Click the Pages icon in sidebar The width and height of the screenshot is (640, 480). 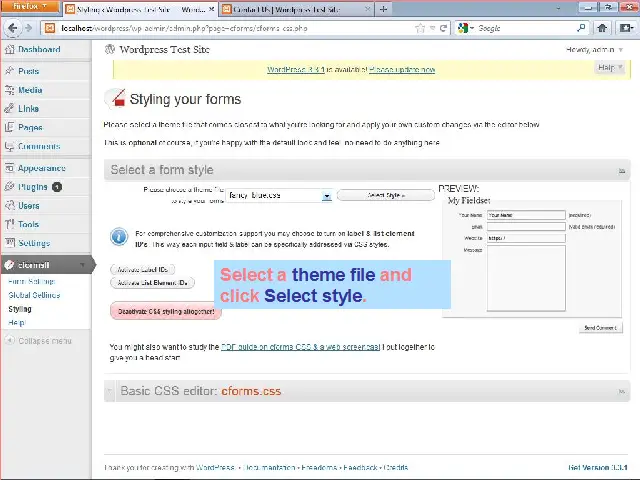click(9, 127)
